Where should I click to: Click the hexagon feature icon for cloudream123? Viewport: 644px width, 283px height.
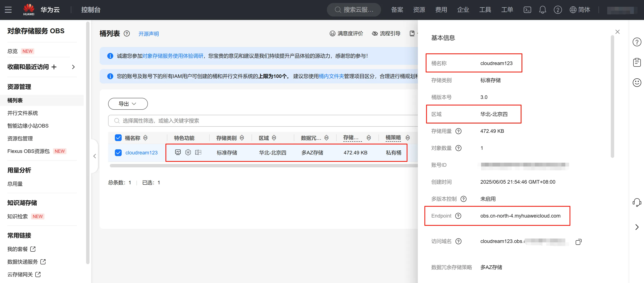188,152
